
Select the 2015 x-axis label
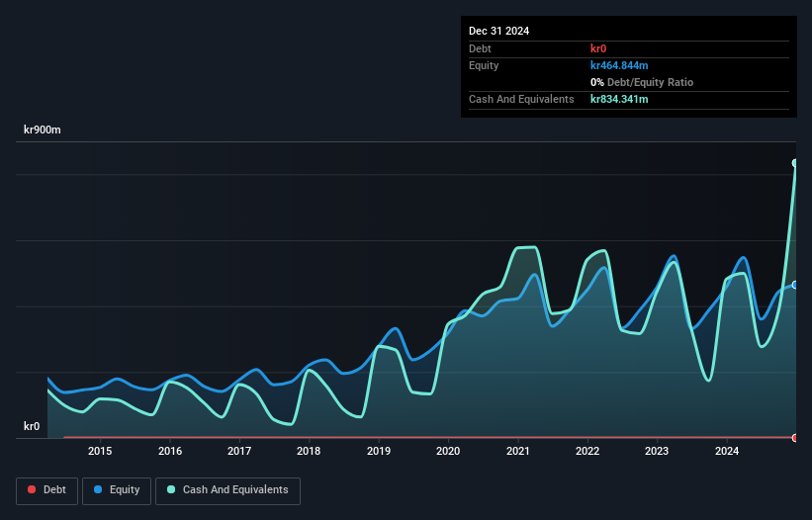[x=100, y=452]
